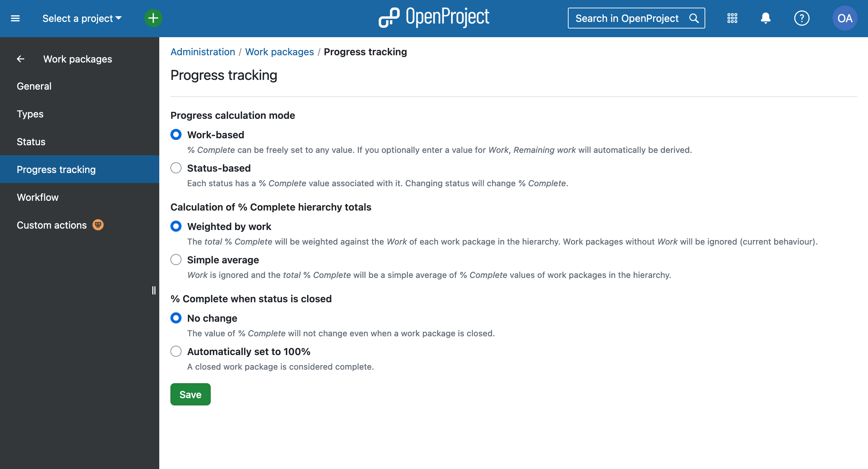
Task: Select the Status-based radio button
Action: [x=176, y=168]
